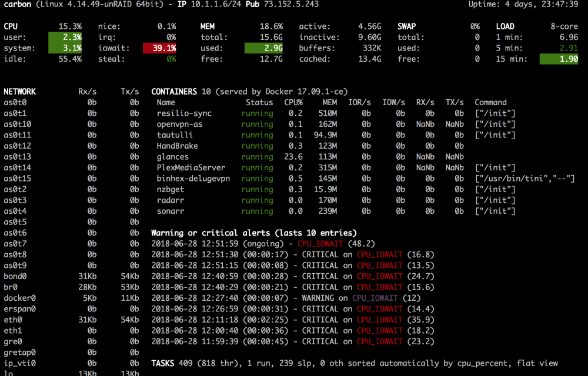The height and width of the screenshot is (376, 588).
Task: Click the gretap0 interface name
Action: pos(20,352)
